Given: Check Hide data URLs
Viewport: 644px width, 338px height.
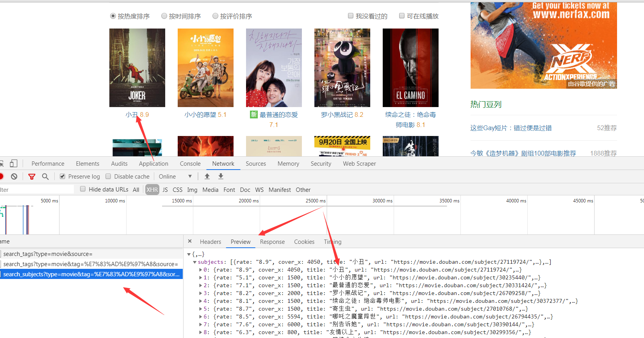Looking at the screenshot, I should (x=83, y=189).
